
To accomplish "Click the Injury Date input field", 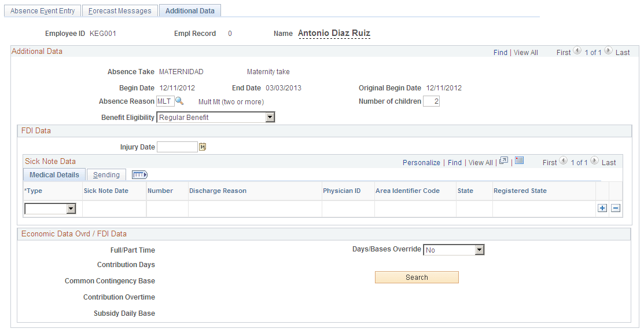I will point(178,147).
